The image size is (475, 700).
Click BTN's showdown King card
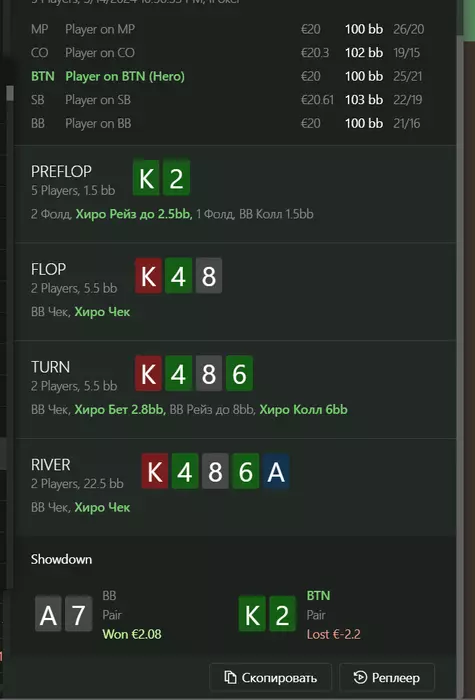(252, 615)
